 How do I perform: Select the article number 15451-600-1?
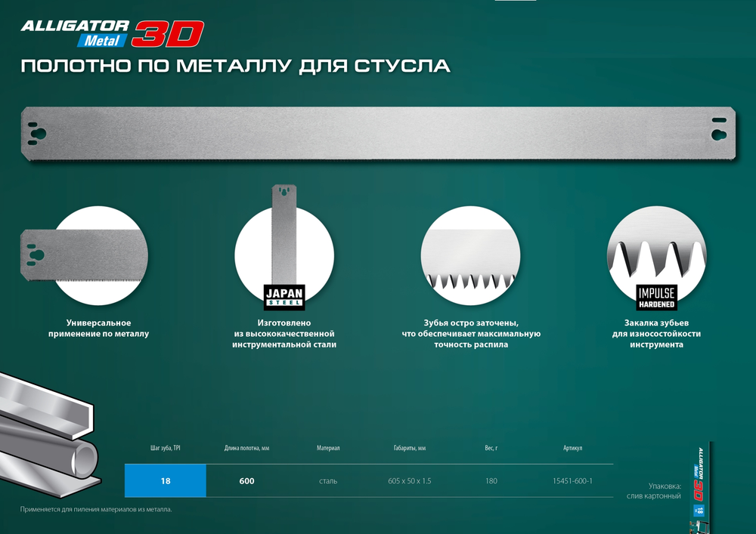click(573, 481)
